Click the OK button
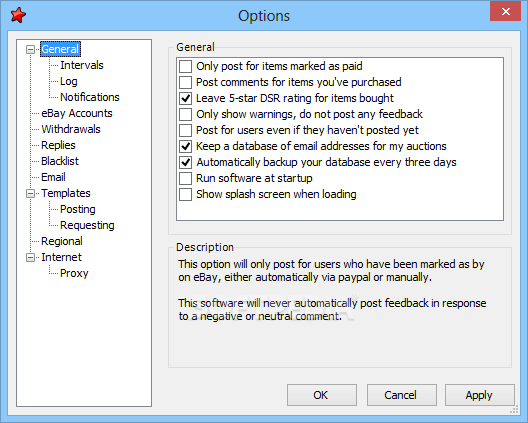Screen dimensions: 528x423 pos(322,395)
